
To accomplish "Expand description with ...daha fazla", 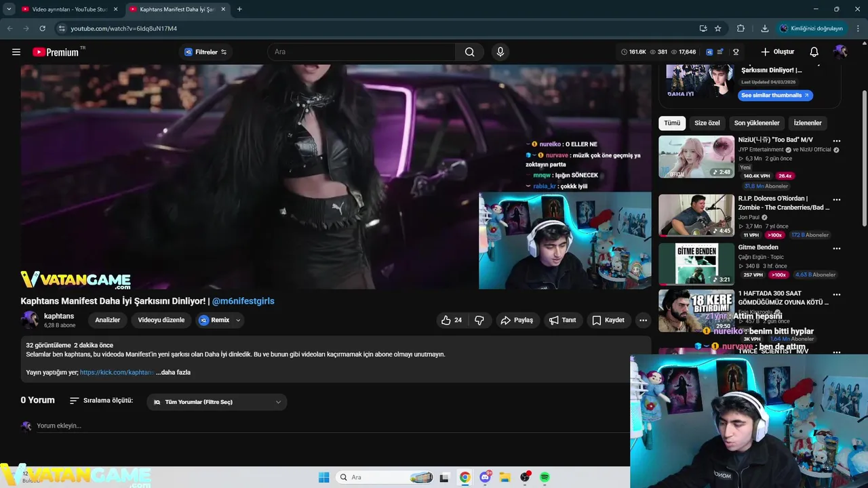I will (x=173, y=372).
